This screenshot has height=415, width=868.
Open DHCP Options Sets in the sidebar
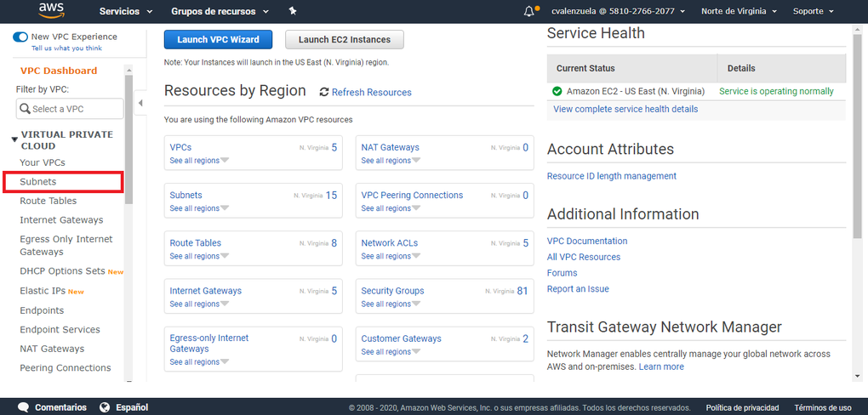pos(63,271)
